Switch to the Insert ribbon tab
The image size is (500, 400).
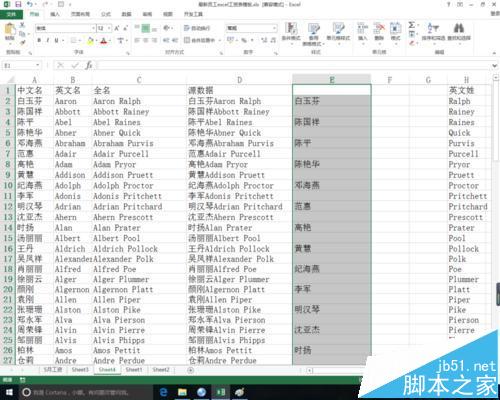point(55,14)
